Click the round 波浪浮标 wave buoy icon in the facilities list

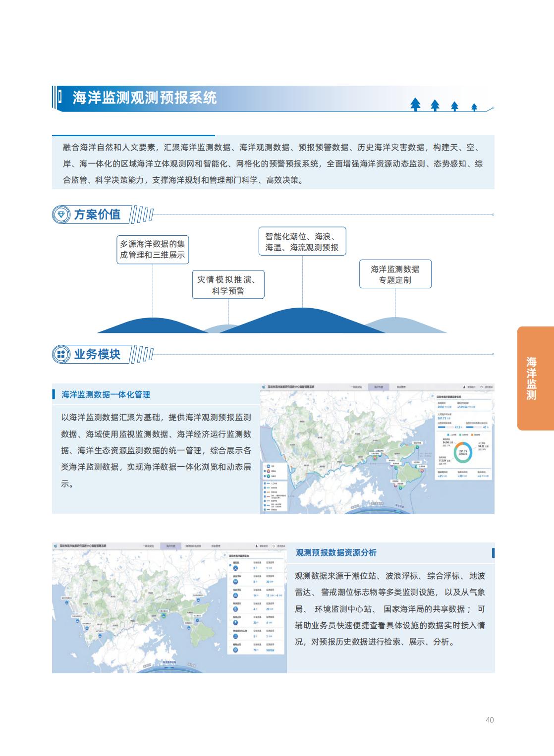[x=236, y=582]
